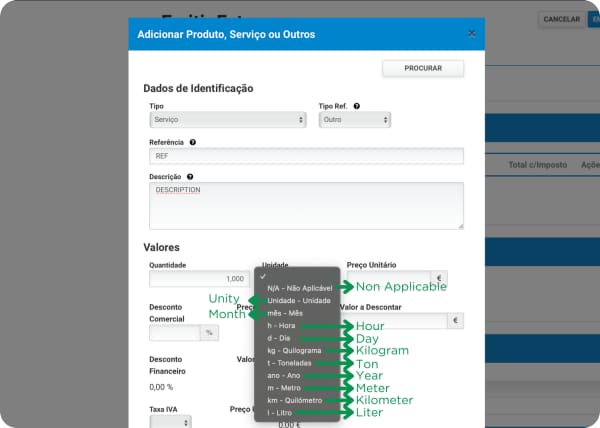Click the PROCURAR button
Viewport: 600px width, 428px height.
(x=423, y=68)
